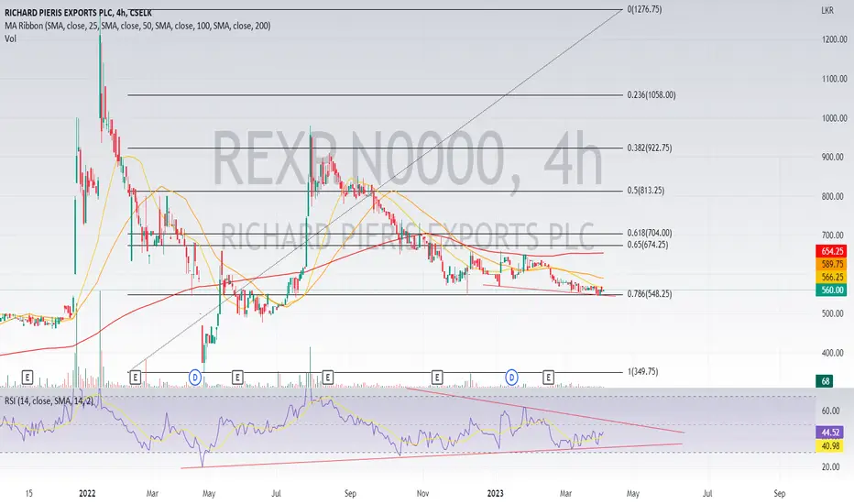The height and width of the screenshot is (504, 854).
Task: Click the 800.00 price axis label
Action: point(832,196)
